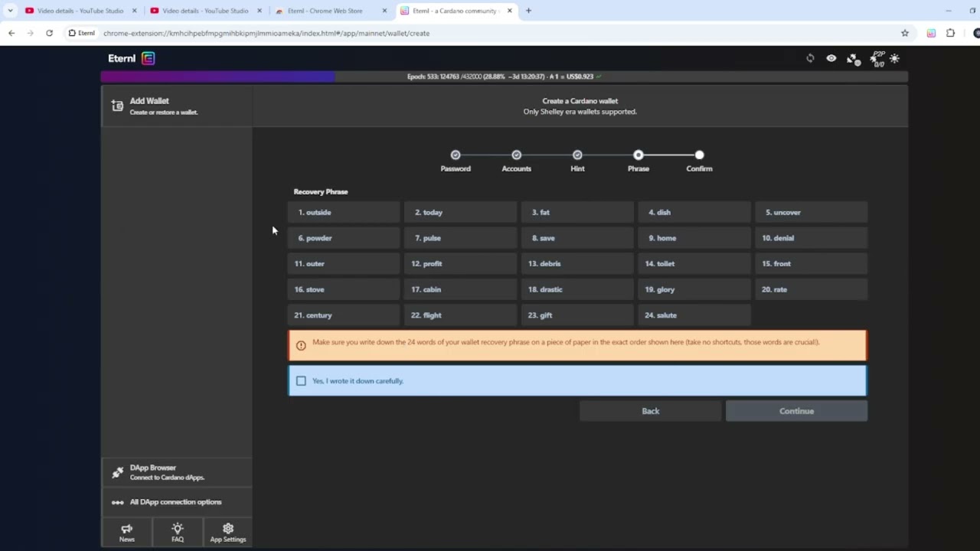
Task: Click recovery word '12. profit'
Action: point(461,263)
